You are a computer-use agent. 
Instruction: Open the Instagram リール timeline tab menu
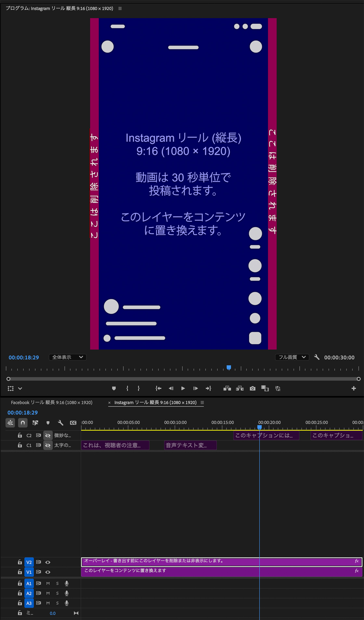202,402
